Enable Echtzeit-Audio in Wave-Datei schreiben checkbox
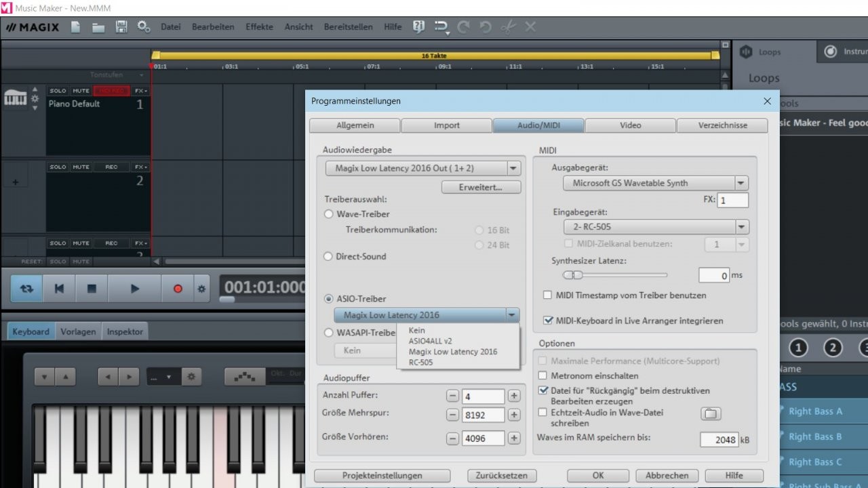Screen dimensions: 868x488 (x=542, y=412)
